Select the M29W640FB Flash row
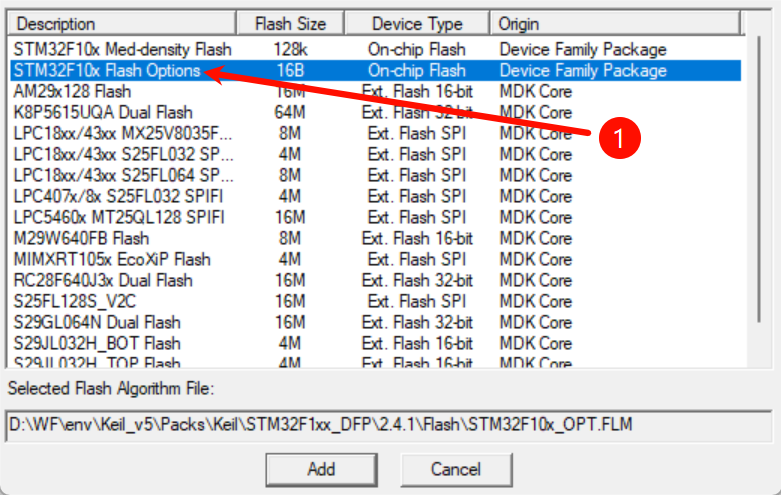 pos(376,238)
